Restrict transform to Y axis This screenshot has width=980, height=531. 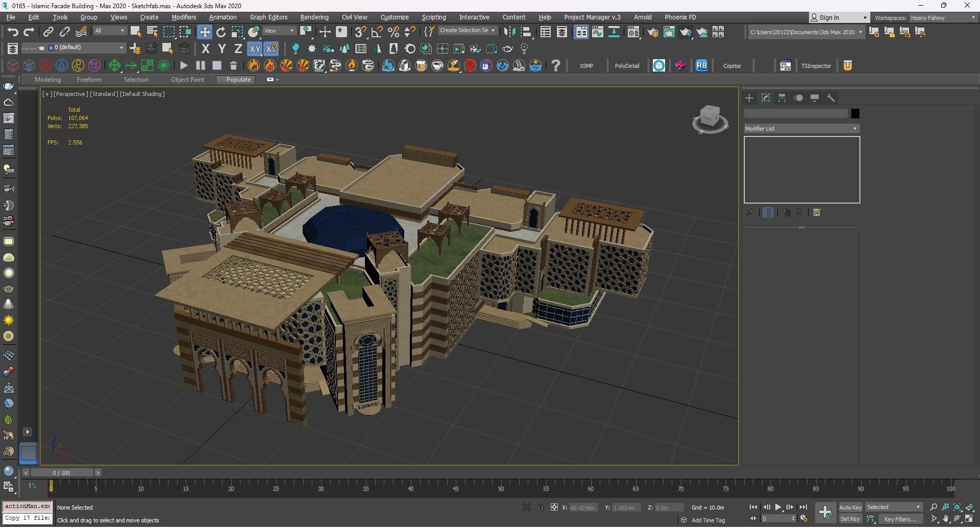click(222, 49)
